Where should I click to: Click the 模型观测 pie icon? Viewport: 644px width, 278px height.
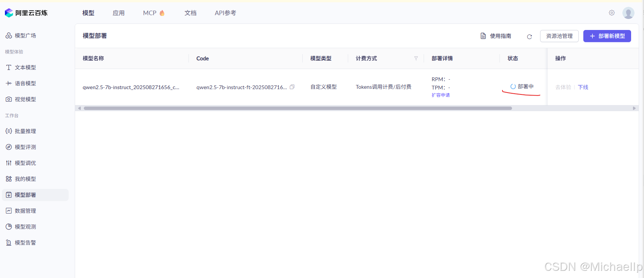(x=9, y=227)
